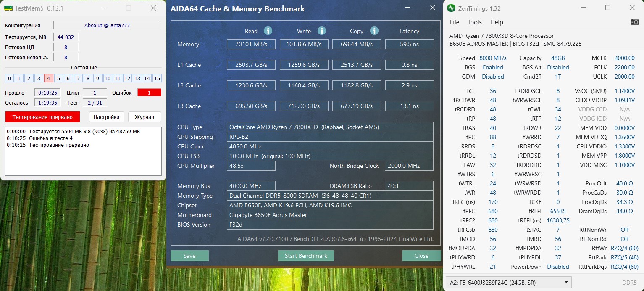Viewport: 644px width, 291px height.
Task: Click the Motherboard Gigabyte B650E Aorus Master field
Action: coord(330,215)
